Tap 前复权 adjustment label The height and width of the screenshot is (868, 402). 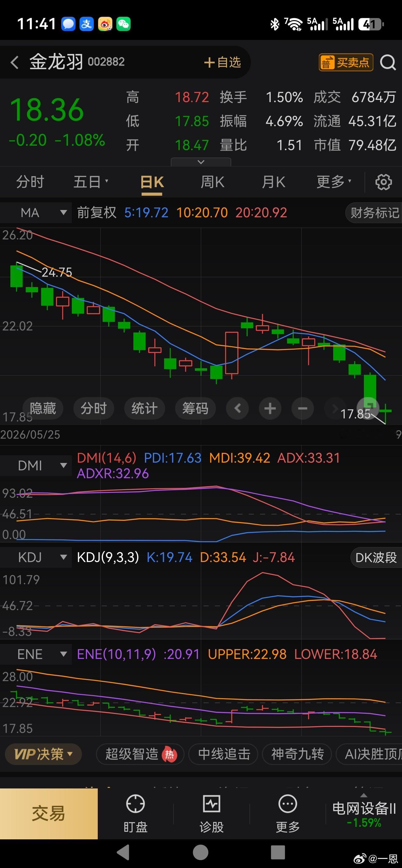pos(97,213)
